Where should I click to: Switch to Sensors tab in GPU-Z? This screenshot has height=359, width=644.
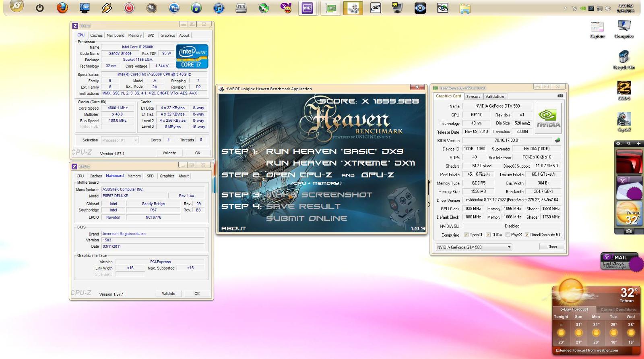pos(473,97)
